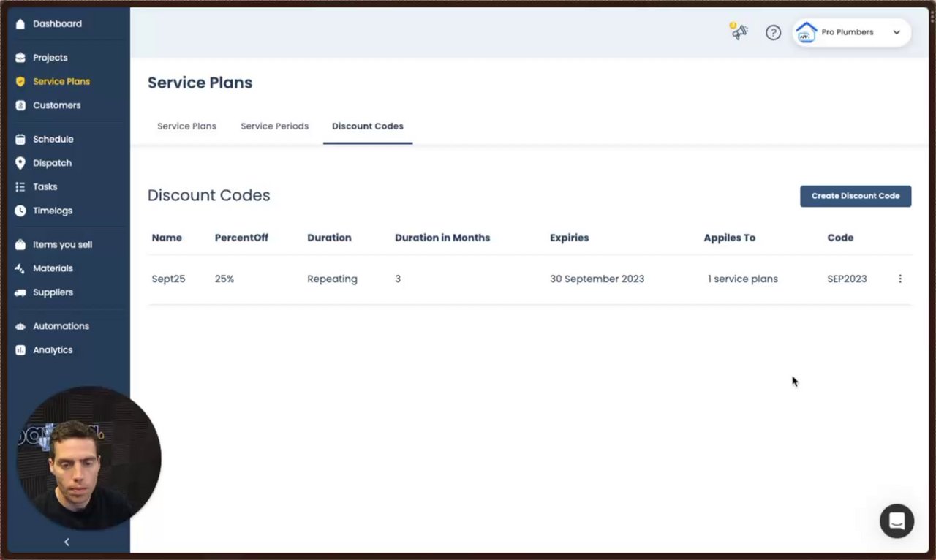This screenshot has height=560, width=936.
Task: Open the chat support widget
Action: point(897,521)
